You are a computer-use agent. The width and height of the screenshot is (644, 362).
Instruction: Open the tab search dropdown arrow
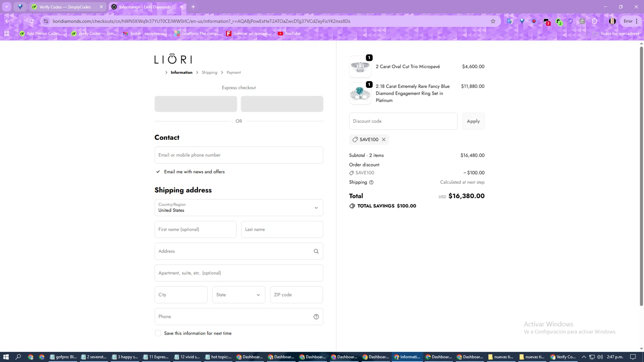tap(7, 7)
